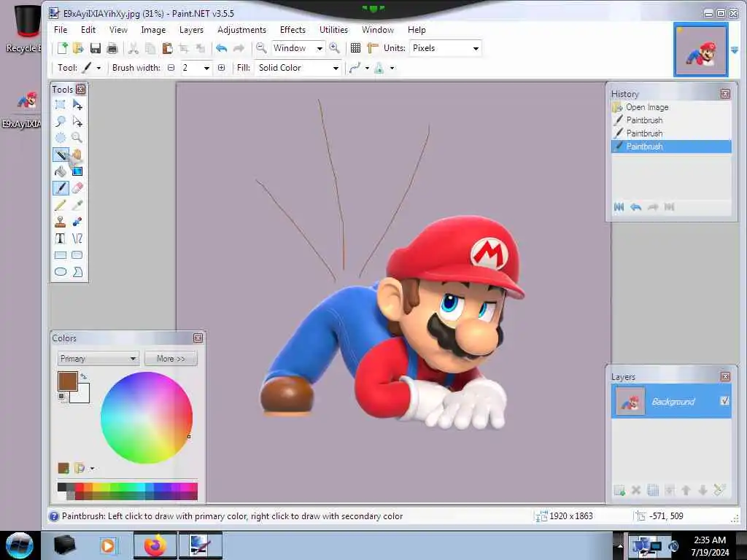747x560 pixels.
Task: Open the Primary color selector dropdown
Action: coord(98,359)
